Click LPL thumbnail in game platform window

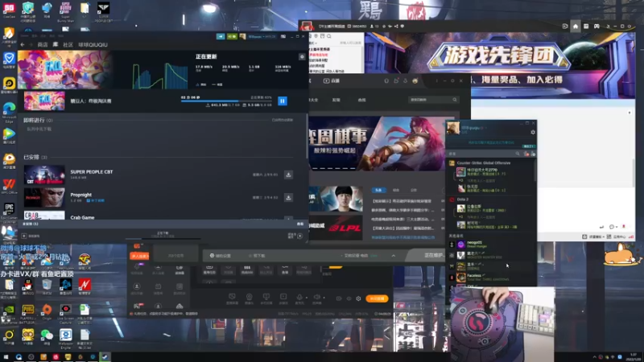[336, 228]
